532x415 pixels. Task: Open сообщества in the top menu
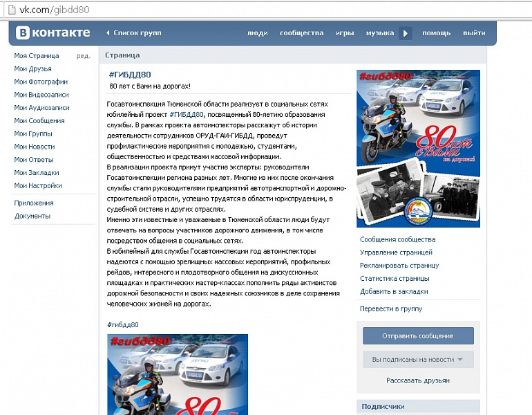coord(301,33)
